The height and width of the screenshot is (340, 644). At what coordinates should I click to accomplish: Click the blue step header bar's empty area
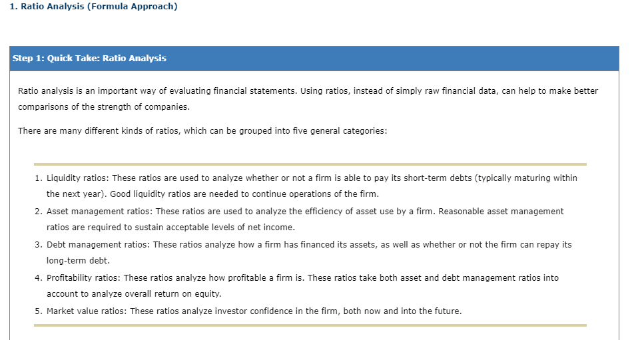tap(400, 59)
